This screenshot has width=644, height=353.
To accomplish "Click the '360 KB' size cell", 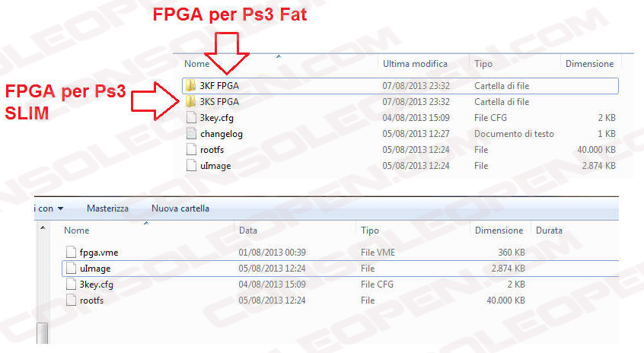I will coord(512,253).
